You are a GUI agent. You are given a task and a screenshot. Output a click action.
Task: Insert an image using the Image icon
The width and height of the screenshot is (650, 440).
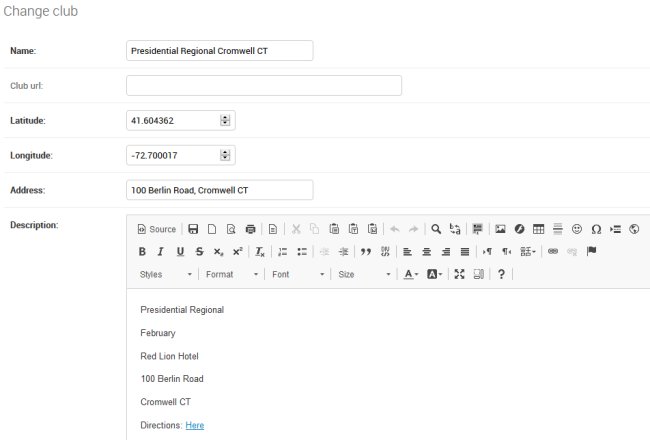click(x=501, y=229)
